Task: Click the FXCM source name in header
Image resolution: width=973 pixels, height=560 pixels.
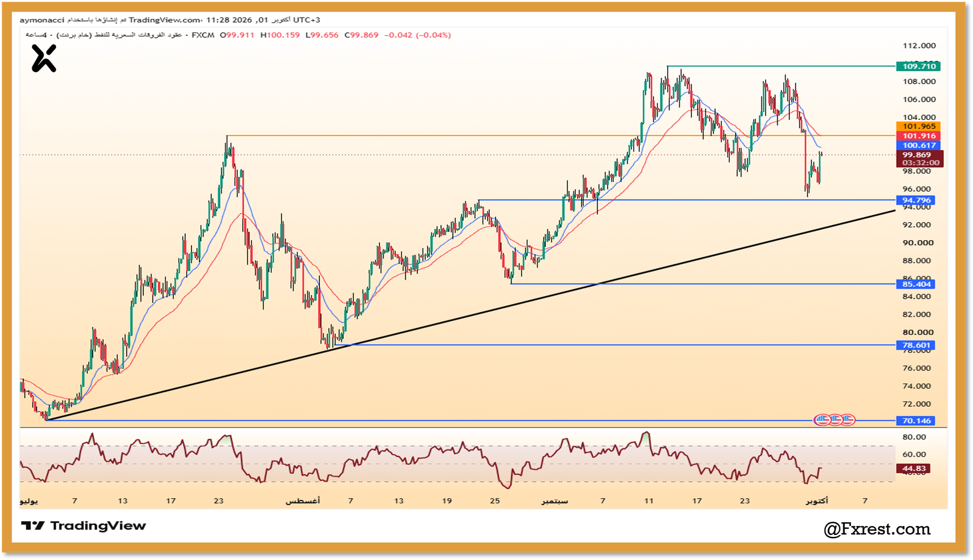Action: [203, 35]
